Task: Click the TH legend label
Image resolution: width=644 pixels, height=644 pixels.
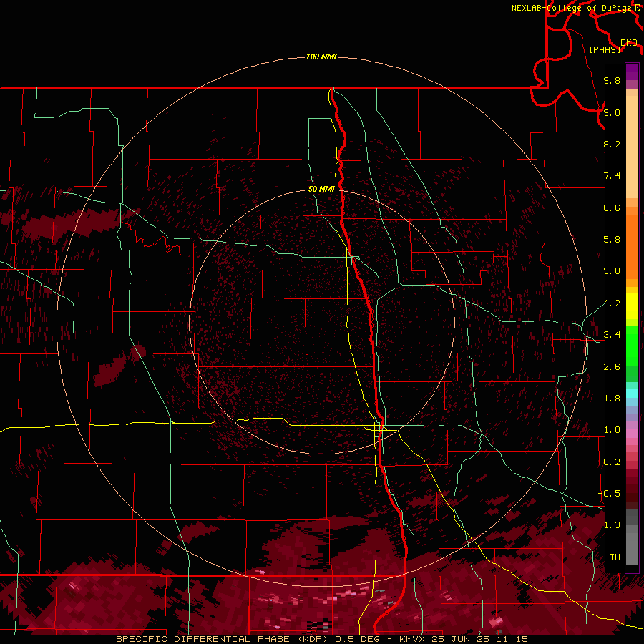Action: click(615, 557)
